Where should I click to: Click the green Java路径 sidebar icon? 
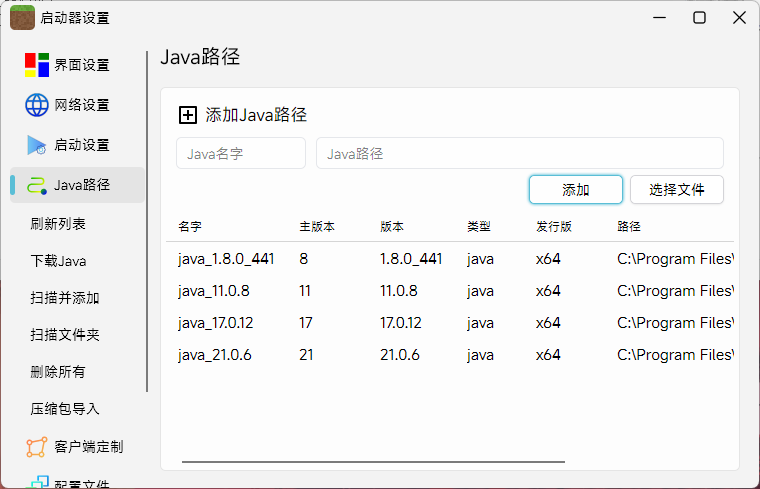pyautogui.click(x=37, y=185)
